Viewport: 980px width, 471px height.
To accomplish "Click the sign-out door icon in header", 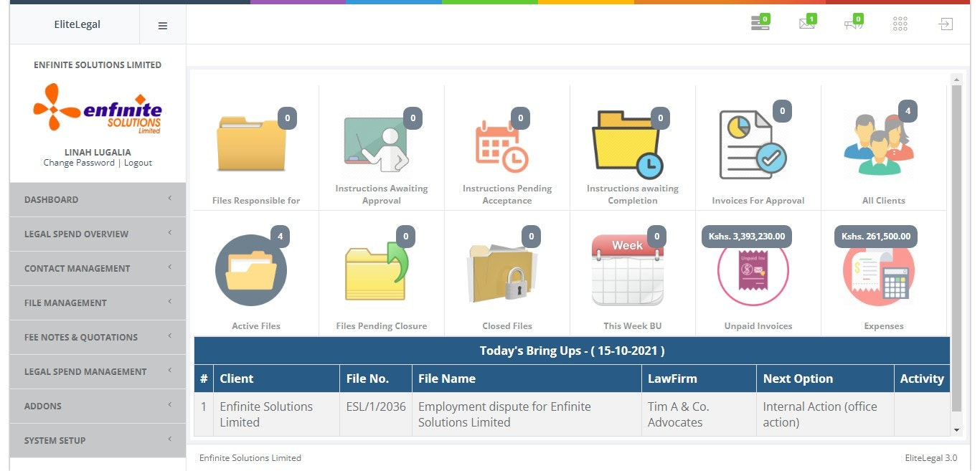I will (946, 24).
